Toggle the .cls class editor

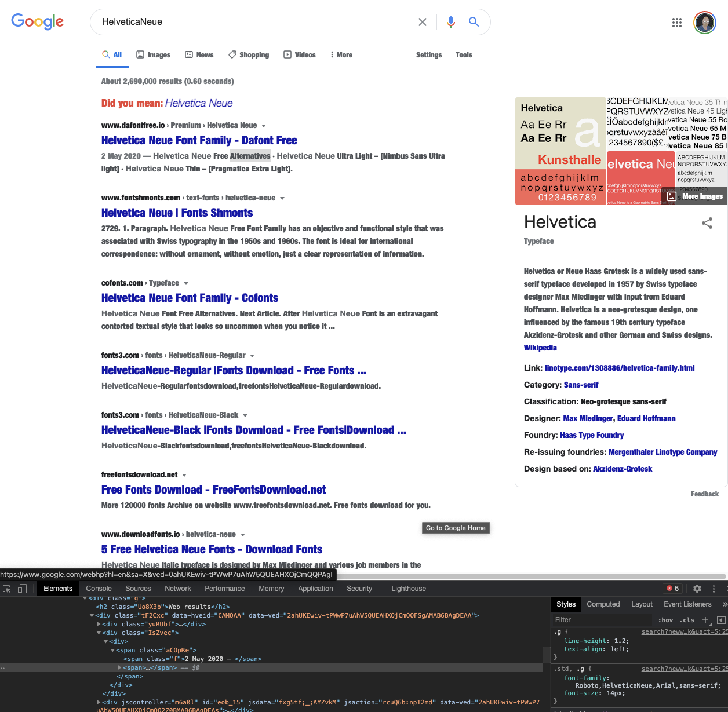pos(687,620)
